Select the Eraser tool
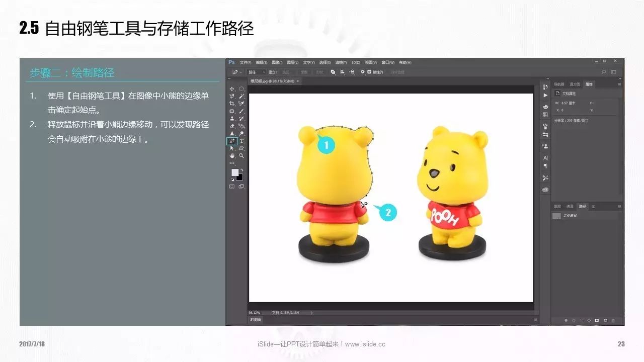This screenshot has height=362, width=644. [232, 126]
